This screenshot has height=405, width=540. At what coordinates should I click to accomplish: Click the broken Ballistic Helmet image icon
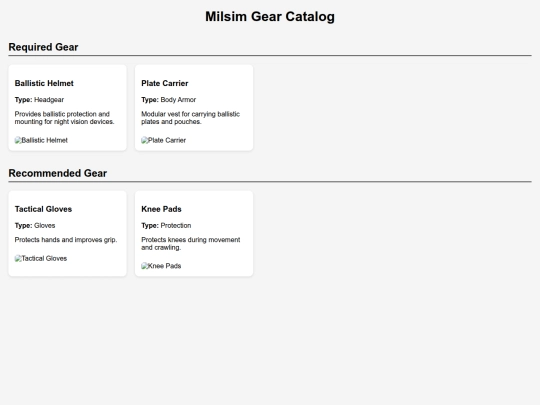pyautogui.click(x=18, y=140)
